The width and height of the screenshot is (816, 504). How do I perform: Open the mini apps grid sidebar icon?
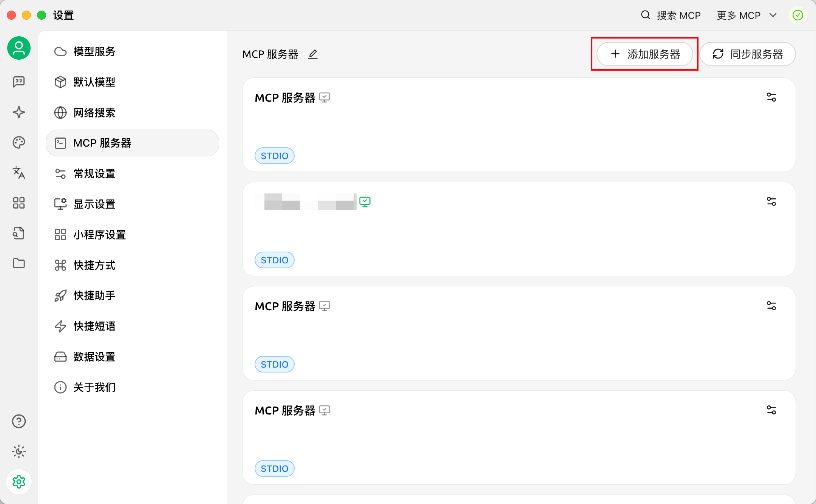[x=19, y=203]
